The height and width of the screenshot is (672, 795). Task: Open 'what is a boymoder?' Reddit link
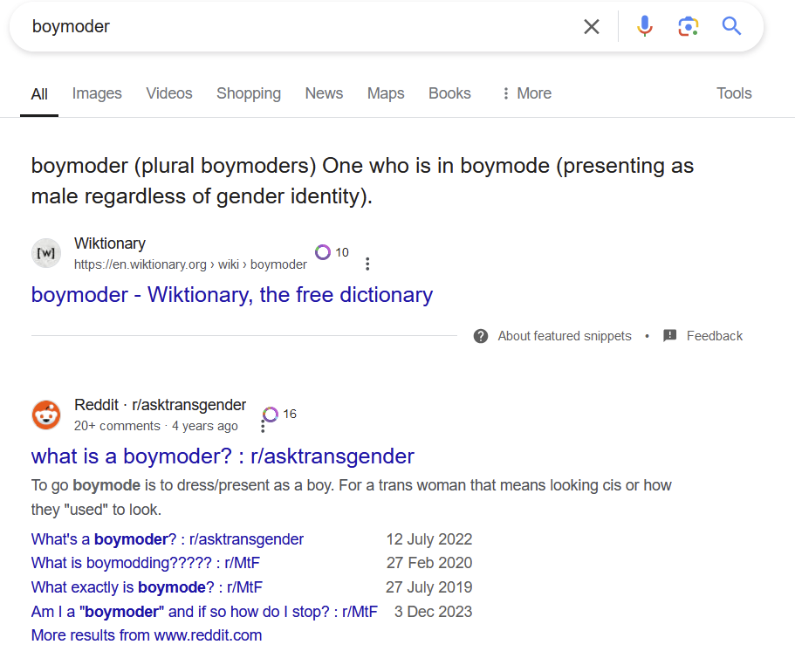[223, 456]
